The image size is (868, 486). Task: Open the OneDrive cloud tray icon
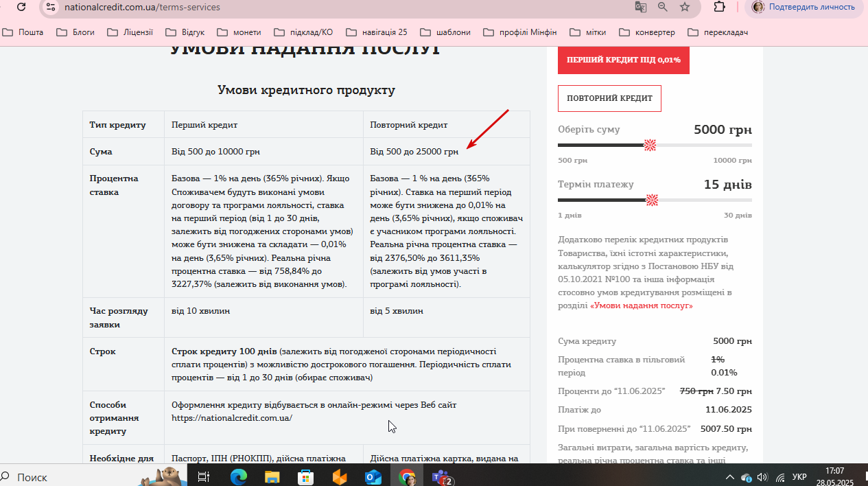coord(746,477)
